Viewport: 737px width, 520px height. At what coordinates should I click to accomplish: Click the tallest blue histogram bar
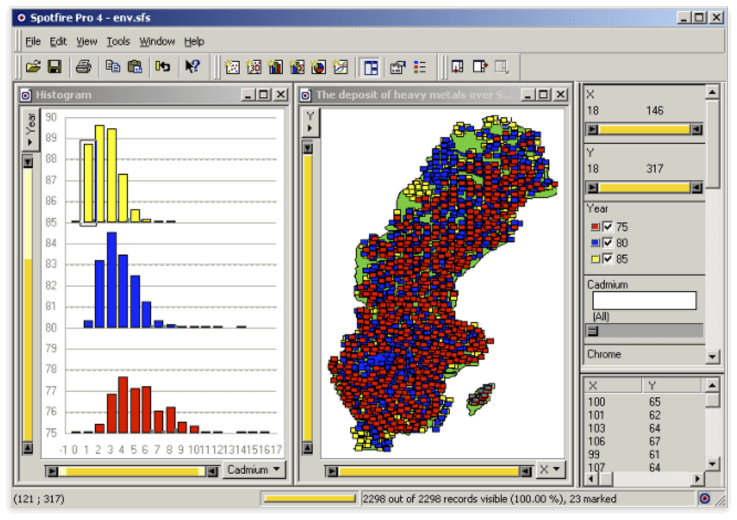point(112,280)
